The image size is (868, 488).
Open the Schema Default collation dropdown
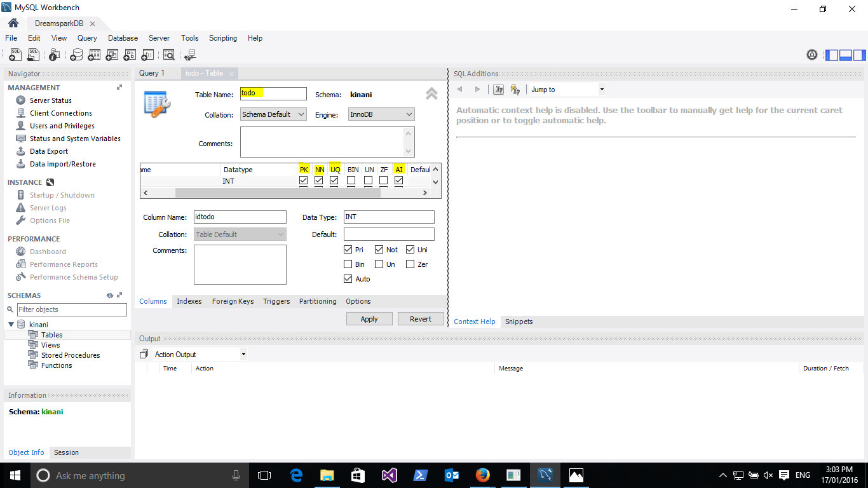273,114
